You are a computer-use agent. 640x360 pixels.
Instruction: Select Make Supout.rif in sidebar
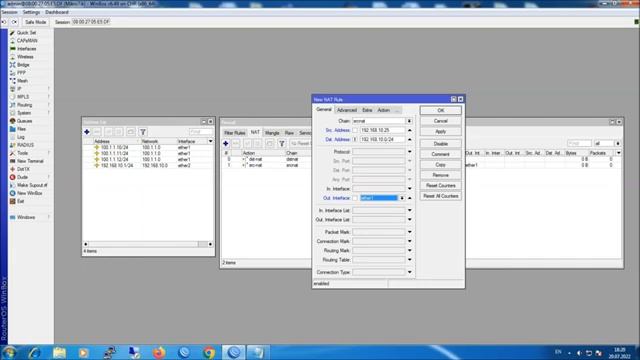click(x=32, y=185)
